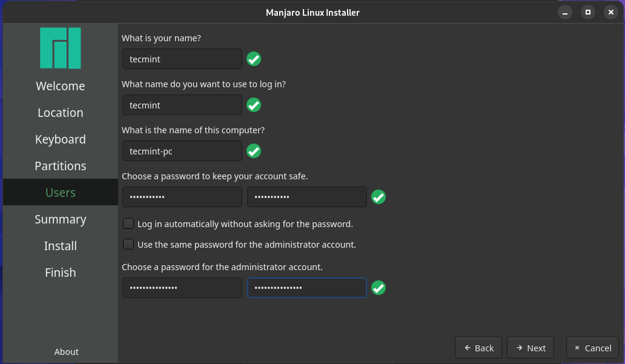Jump to the Summary step
Viewport: 625px width, 364px height.
[x=61, y=219]
